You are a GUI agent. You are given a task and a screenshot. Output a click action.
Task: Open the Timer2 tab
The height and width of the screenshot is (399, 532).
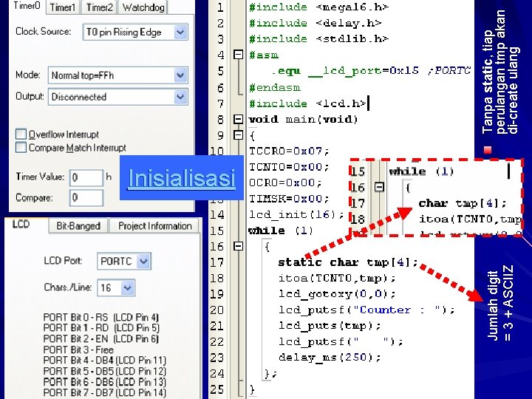pyautogui.click(x=99, y=7)
